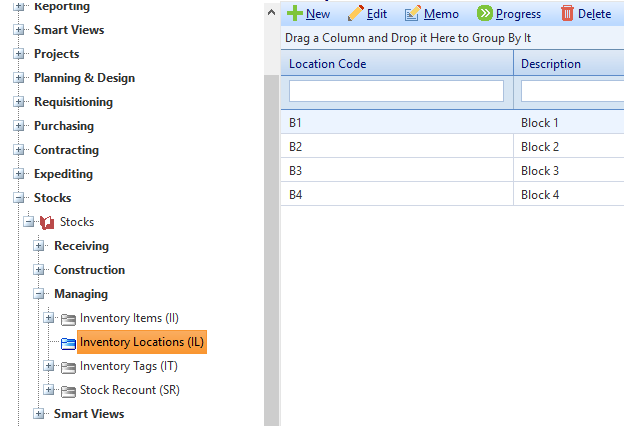Click the Inventory Items folder icon
The height and width of the screenshot is (426, 624).
pyautogui.click(x=68, y=319)
